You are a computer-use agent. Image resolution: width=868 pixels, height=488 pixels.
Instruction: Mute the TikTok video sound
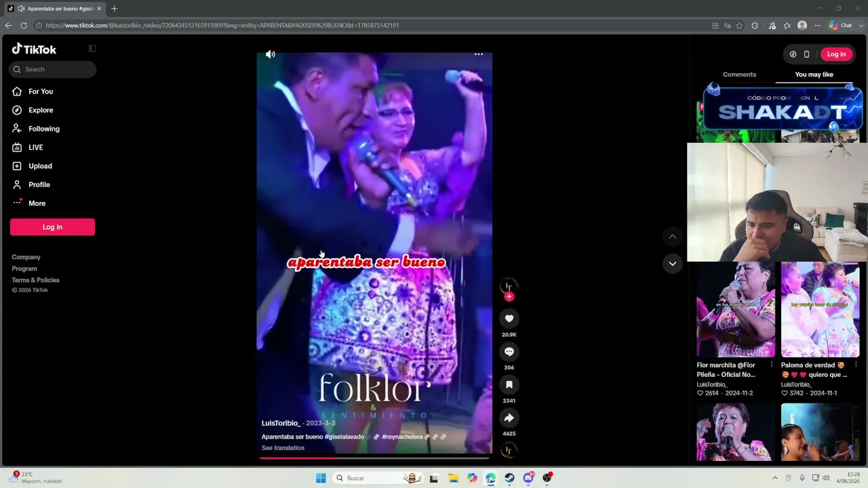click(271, 54)
